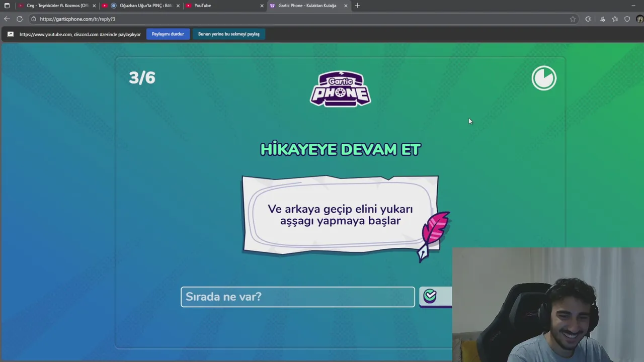Close the 'Ceg - Teşekkürler' tab
Viewport: 644px width, 362px height.
[94, 6]
